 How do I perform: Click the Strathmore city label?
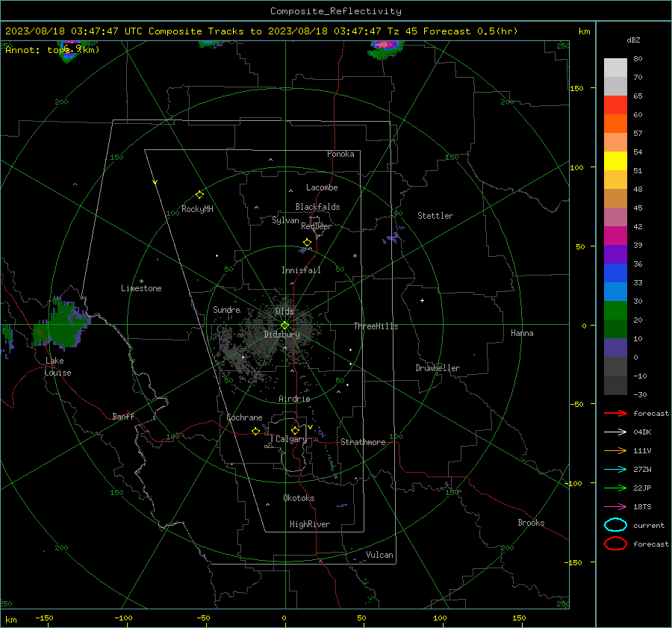(x=363, y=442)
